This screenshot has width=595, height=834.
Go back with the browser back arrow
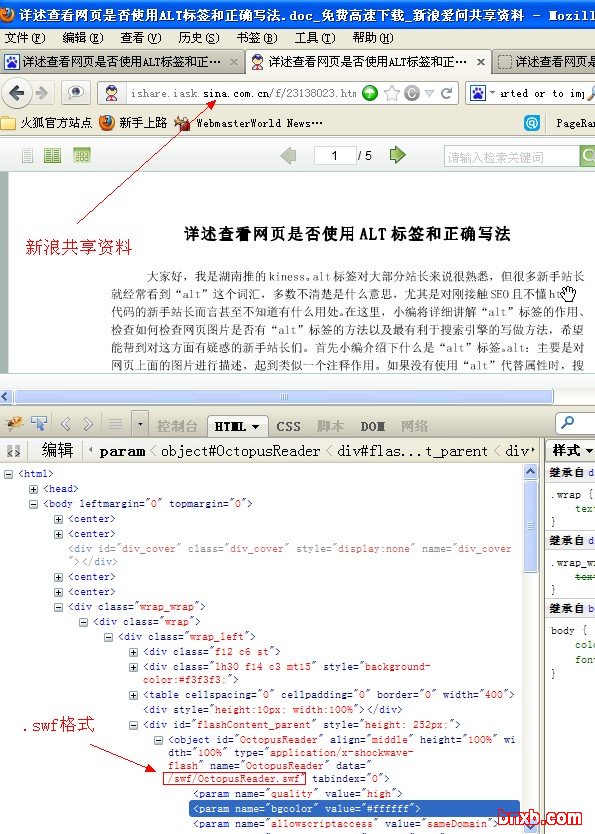tap(17, 93)
